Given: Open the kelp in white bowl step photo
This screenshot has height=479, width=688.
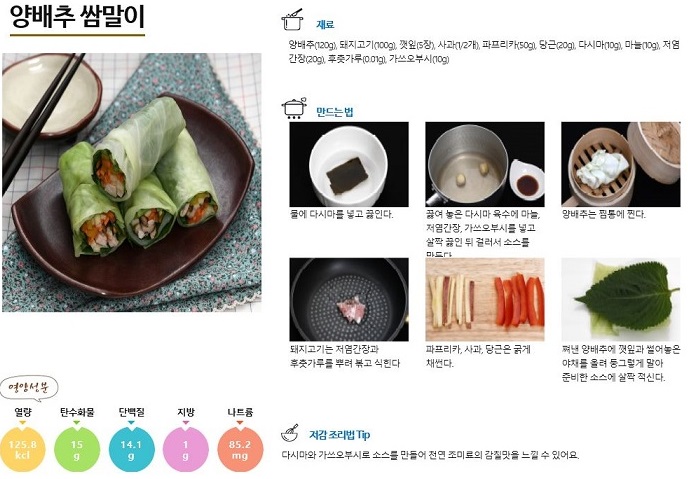Looking at the screenshot, I should coord(349,164).
